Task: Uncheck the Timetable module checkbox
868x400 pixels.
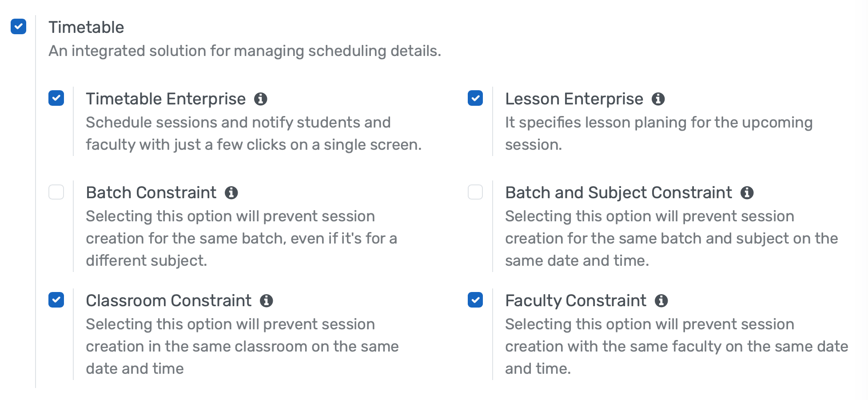Action: [18, 27]
